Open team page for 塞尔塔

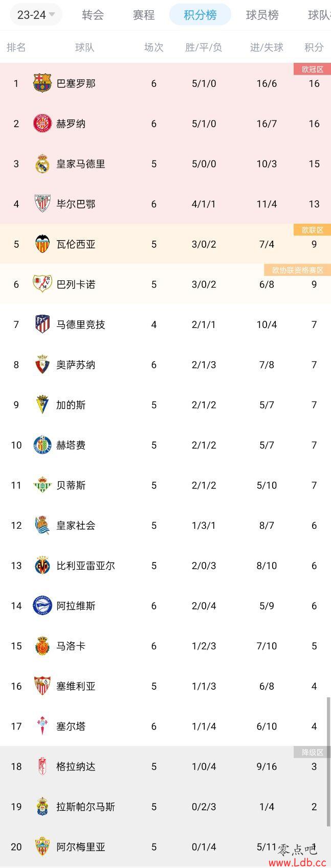71,726
